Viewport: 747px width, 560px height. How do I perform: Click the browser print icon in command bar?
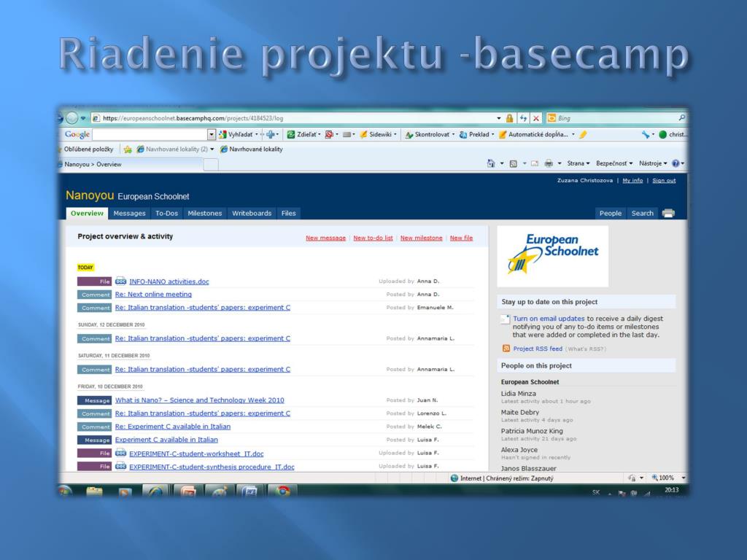pos(549,164)
